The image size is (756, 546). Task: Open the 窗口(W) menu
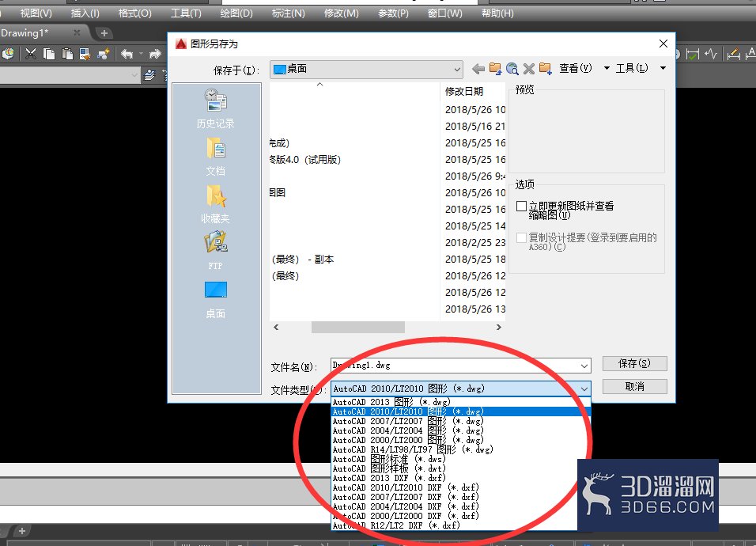445,13
